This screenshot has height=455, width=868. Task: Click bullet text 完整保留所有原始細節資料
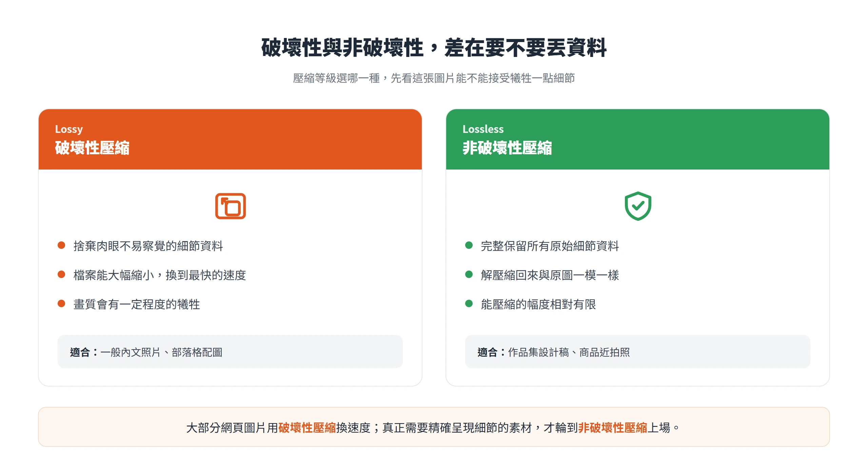pyautogui.click(x=550, y=246)
